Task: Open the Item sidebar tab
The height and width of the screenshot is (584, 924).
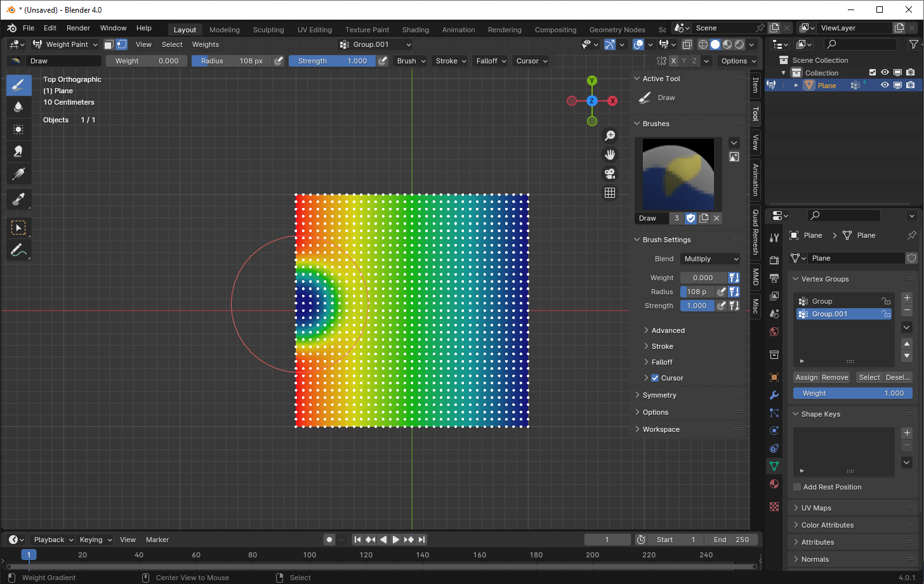Action: coord(755,84)
